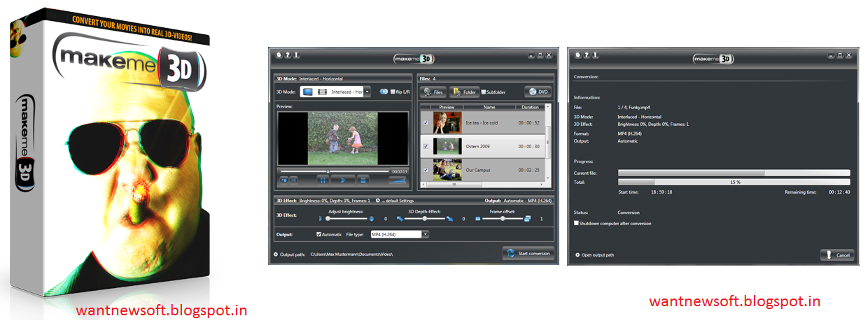Click output path C:\Users\Max Mustermann text
The image size is (868, 323).
pos(351,254)
